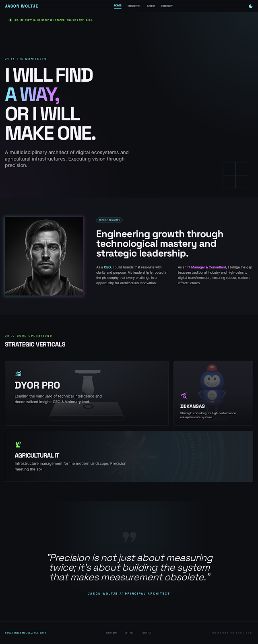Image resolution: width=258 pixels, height=644 pixels.
Task: Click the profile portrait photo
Action: [x=44, y=256]
